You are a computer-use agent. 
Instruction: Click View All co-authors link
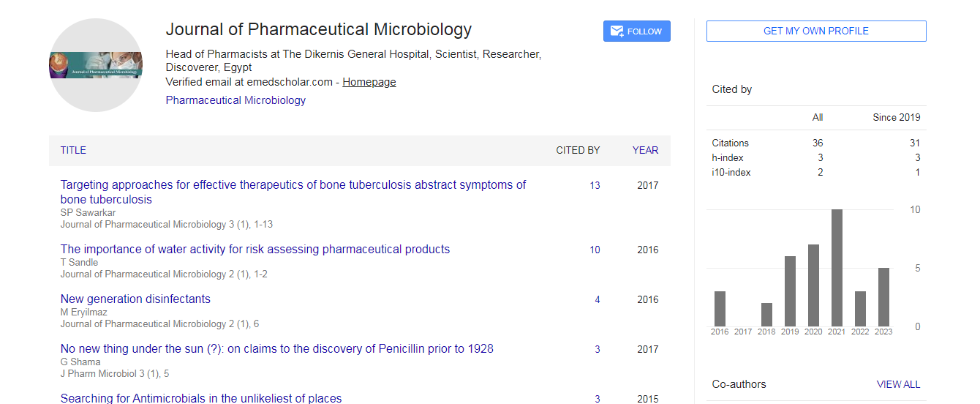tap(898, 384)
